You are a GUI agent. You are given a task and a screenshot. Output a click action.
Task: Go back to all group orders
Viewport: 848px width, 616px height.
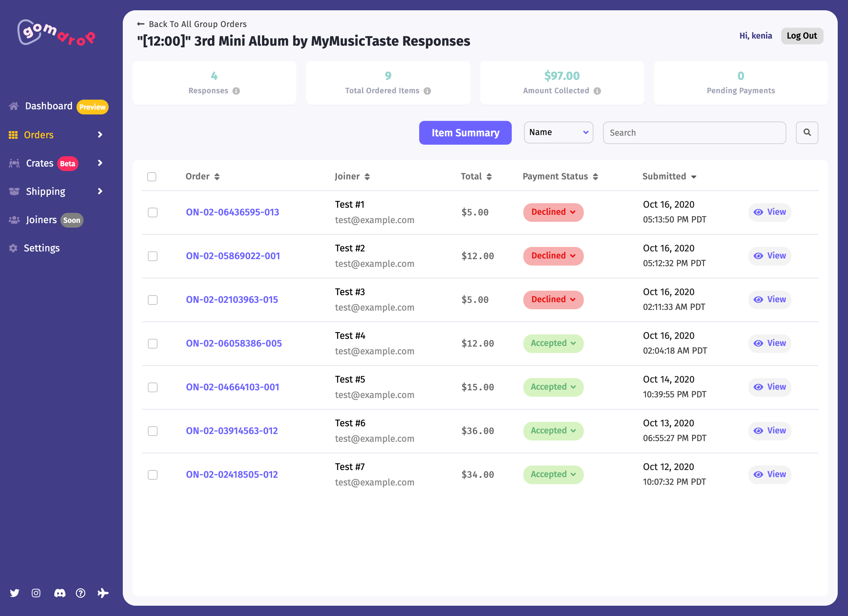click(192, 24)
